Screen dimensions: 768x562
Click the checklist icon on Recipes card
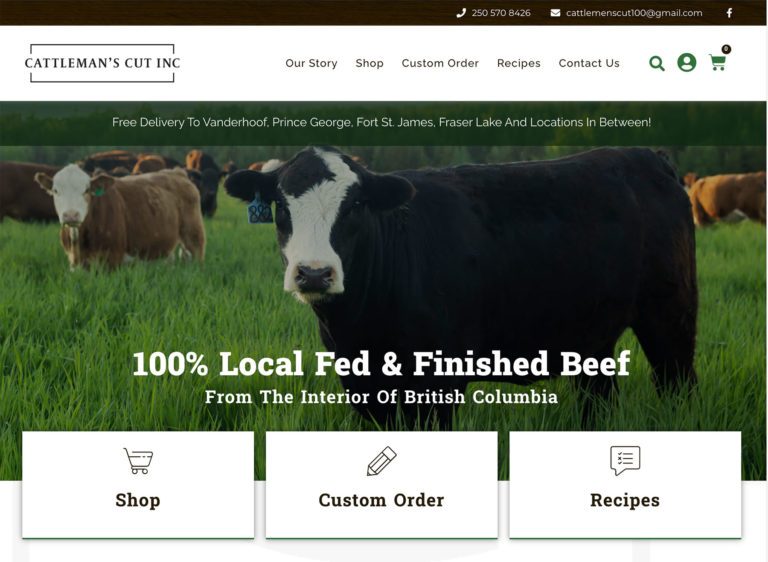[x=625, y=460]
